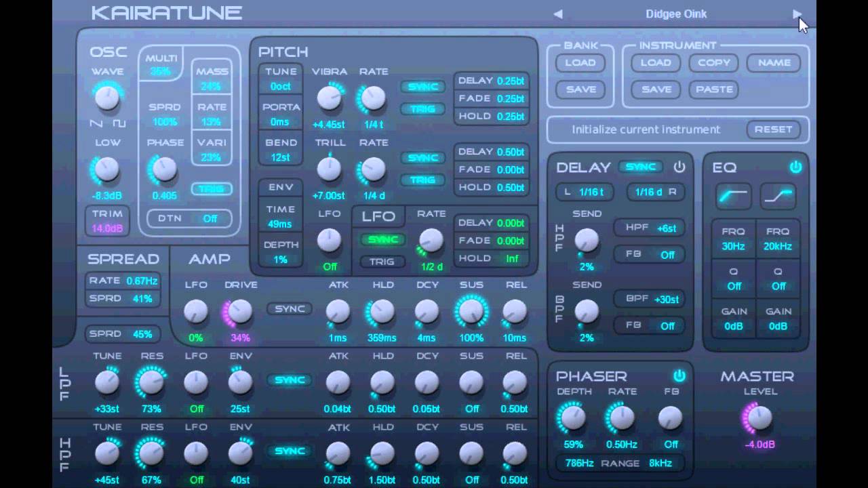This screenshot has width=868, height=488.
Task: Toggle the EQ power icon
Action: (795, 167)
